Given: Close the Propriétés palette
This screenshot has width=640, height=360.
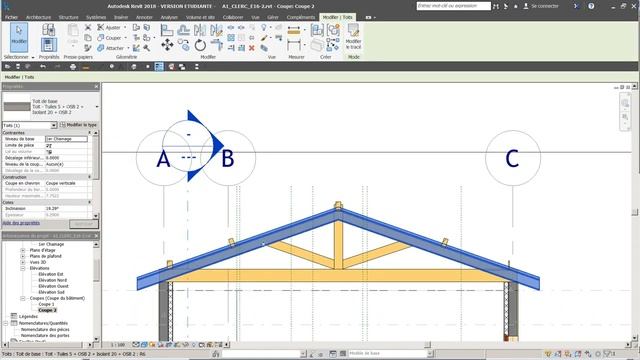Looking at the screenshot, I should click(96, 87).
